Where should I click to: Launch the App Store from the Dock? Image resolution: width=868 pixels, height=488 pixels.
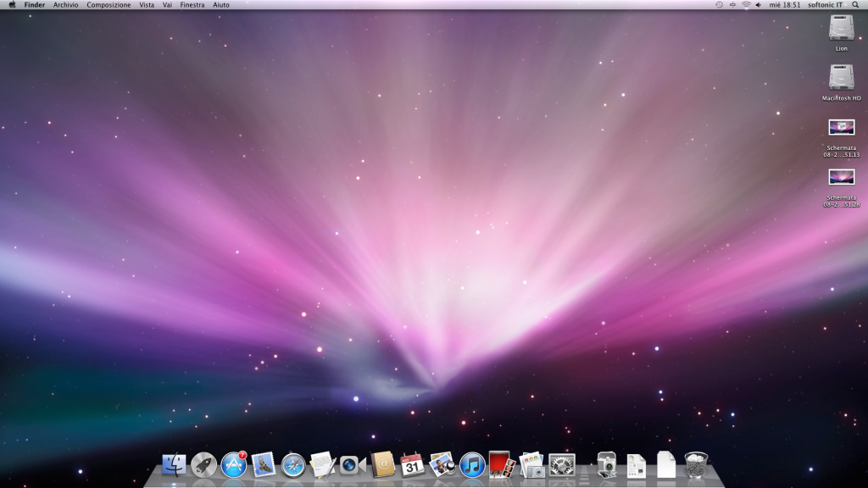(x=233, y=464)
